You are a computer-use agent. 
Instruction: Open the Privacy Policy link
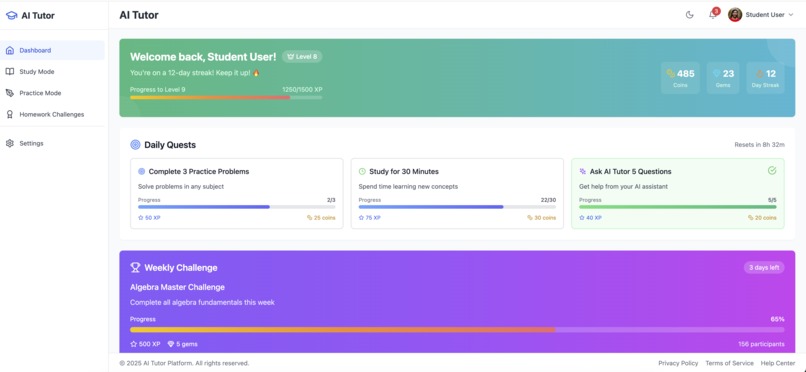[678, 363]
